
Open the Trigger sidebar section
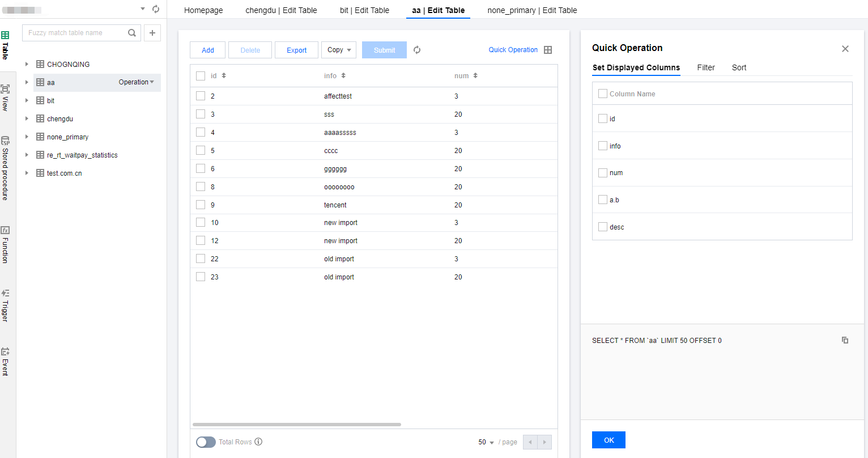tap(5, 306)
